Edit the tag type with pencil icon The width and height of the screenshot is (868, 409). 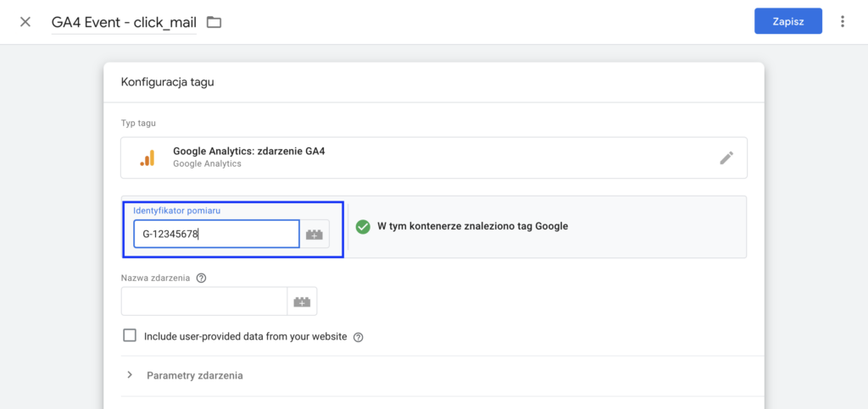pyautogui.click(x=726, y=158)
